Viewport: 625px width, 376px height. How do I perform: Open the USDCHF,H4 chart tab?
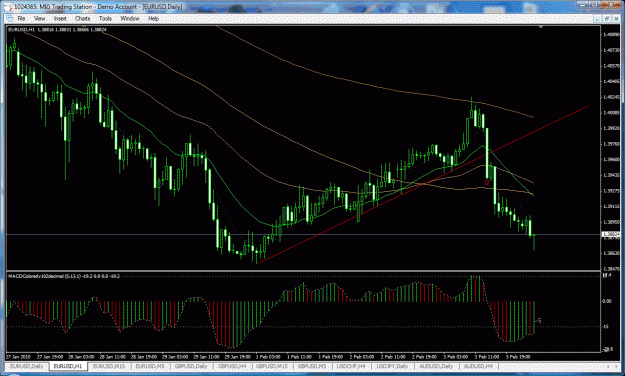pos(351,366)
